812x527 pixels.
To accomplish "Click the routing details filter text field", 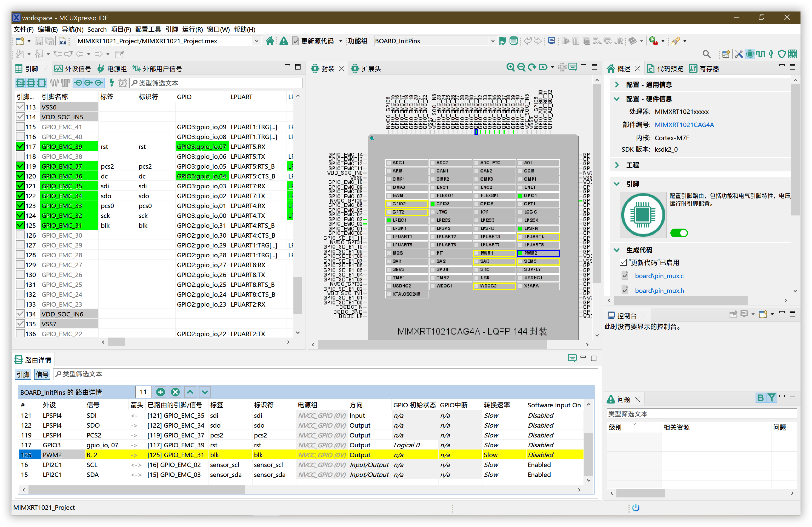I will coord(326,374).
